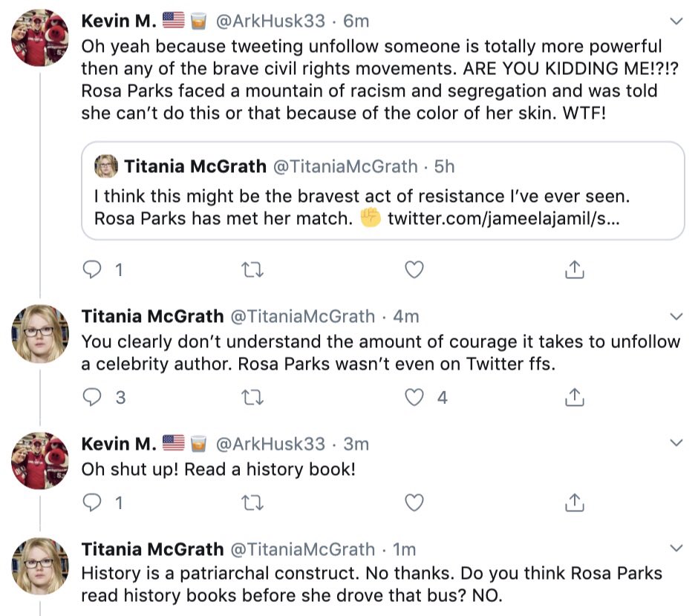698x616 pixels.
Task: Open @ArkHusk33 profile handle in first tweet
Action: (270, 21)
